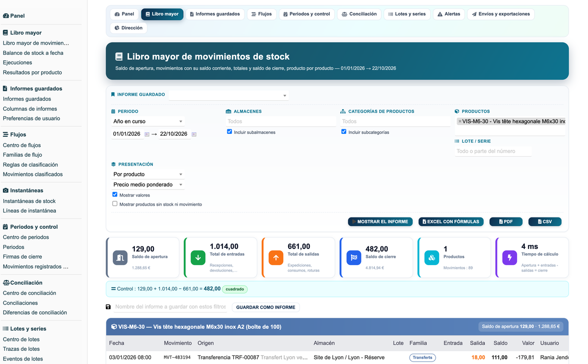Open Trazas de lotes in sidebar
The image size is (588, 364).
[x=22, y=349]
